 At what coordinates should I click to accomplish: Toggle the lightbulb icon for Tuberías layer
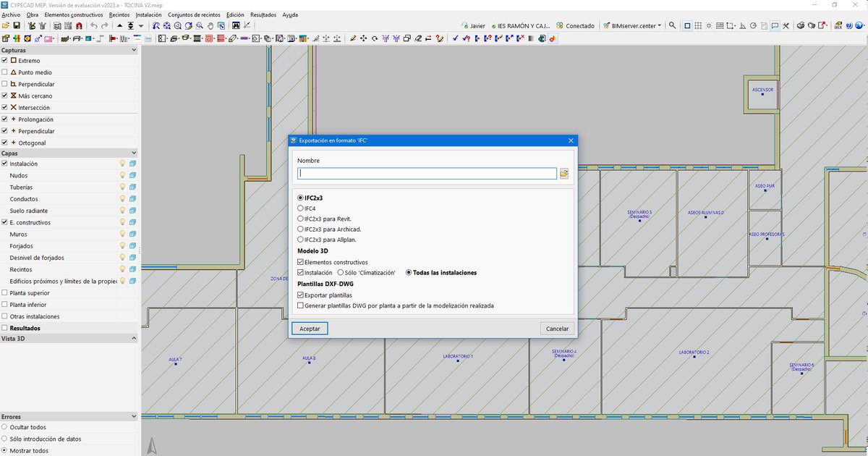(122, 187)
